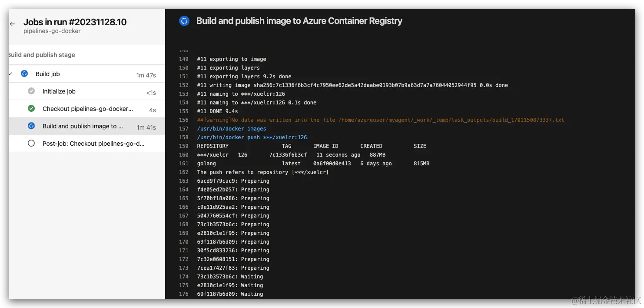Click the grey checkmark beside Initialize job
This screenshot has width=644, height=308.
[x=31, y=91]
